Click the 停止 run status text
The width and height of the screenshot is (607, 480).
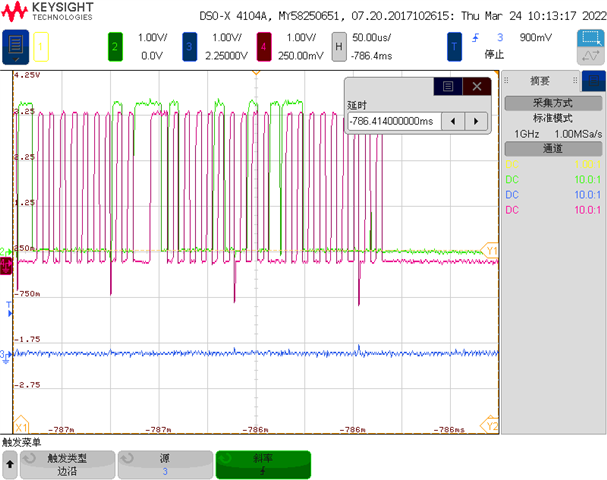coord(494,55)
